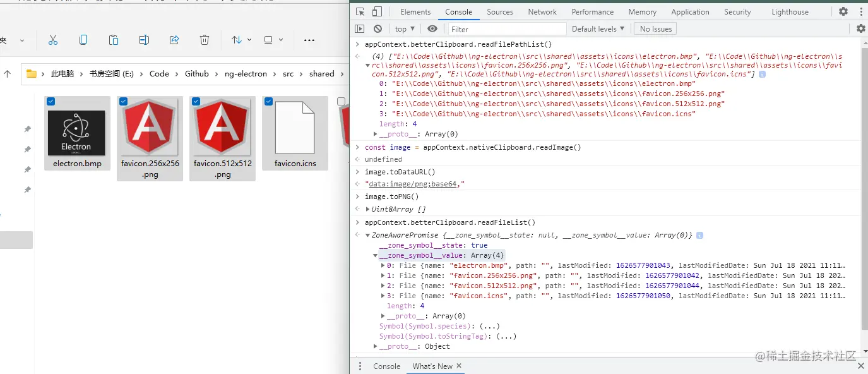The image size is (868, 374).
Task: Expand File entry 3 favicon.icns
Action: click(383, 296)
